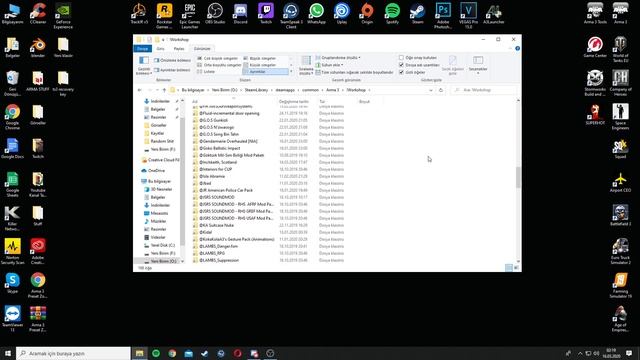Click the file list vertical scrollbar thumb
This screenshot has width=640, height=360.
[x=518, y=178]
